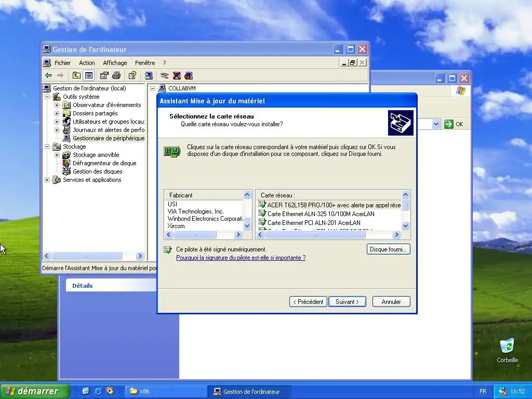This screenshot has height=399, width=532.
Task: Click the Update driver toolbar icon
Action: pos(165,75)
